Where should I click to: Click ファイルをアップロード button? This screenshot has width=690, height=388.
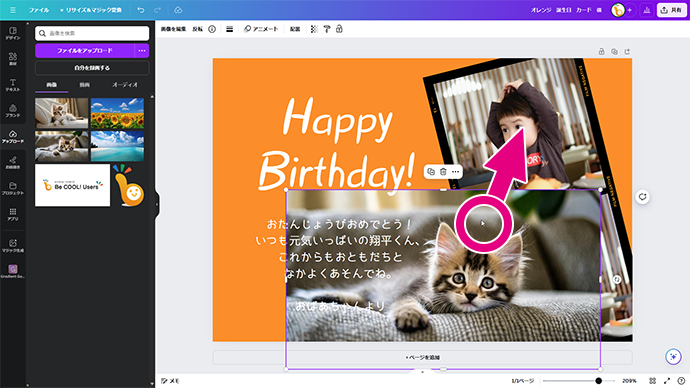click(x=84, y=51)
